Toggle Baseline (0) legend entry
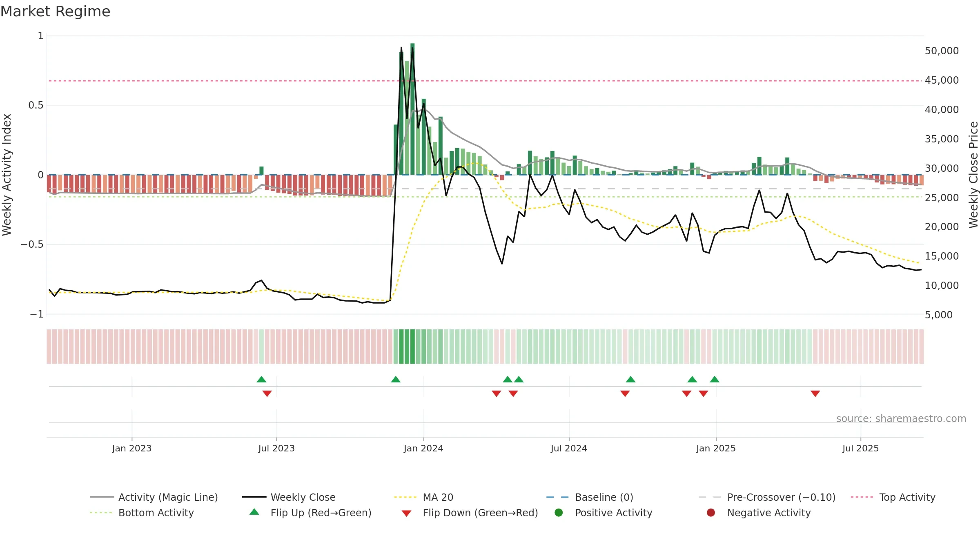This screenshot has width=980, height=551. [590, 497]
